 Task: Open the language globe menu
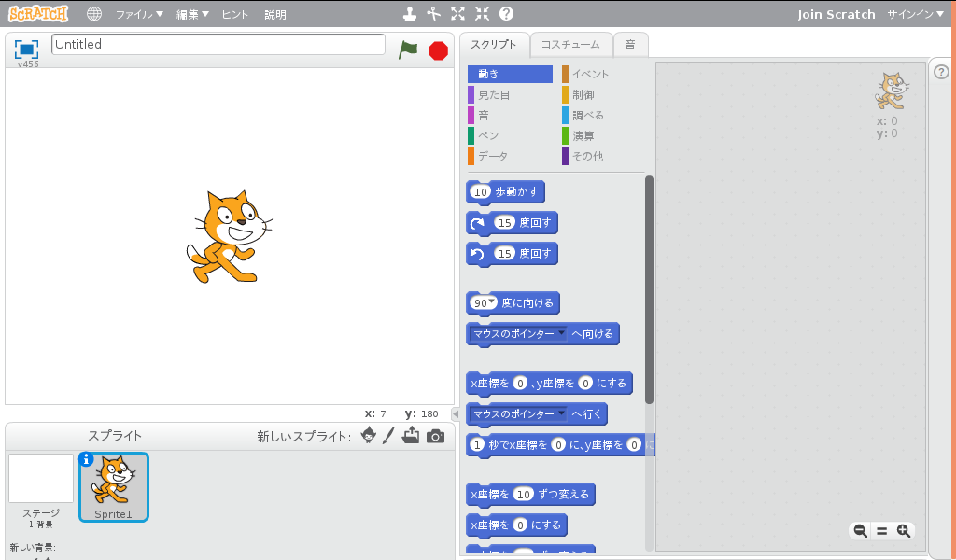point(94,13)
